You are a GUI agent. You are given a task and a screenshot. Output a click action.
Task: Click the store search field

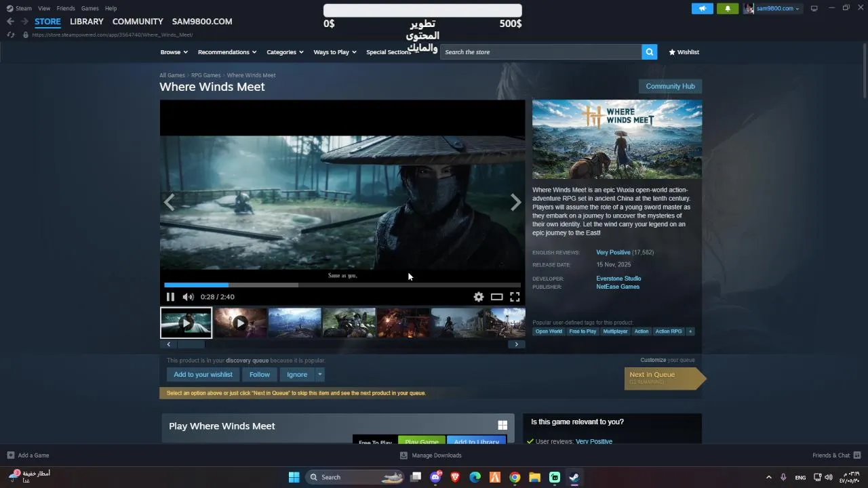tap(541, 52)
